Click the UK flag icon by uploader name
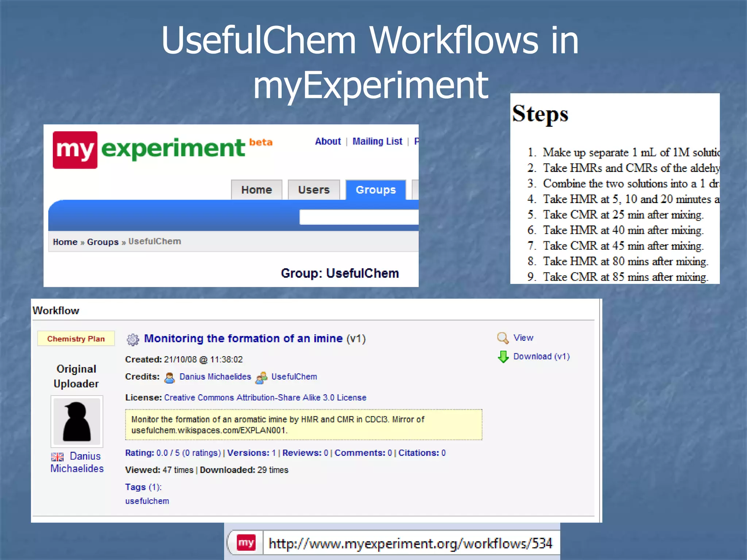The width and height of the screenshot is (747, 560). 57,457
